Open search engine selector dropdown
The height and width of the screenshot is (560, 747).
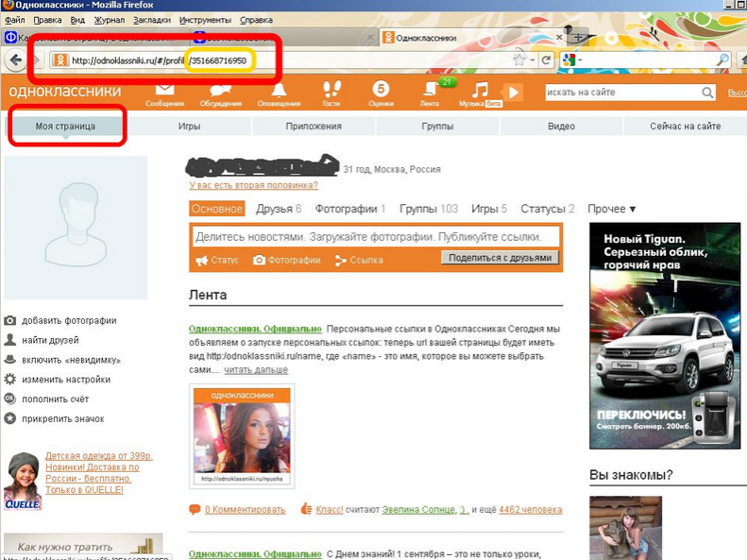(x=580, y=60)
